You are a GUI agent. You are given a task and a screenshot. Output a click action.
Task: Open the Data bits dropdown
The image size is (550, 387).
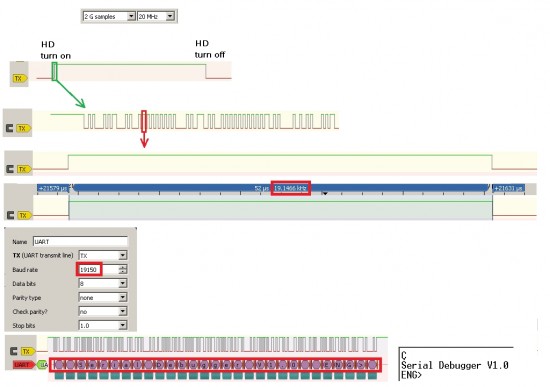[102, 283]
